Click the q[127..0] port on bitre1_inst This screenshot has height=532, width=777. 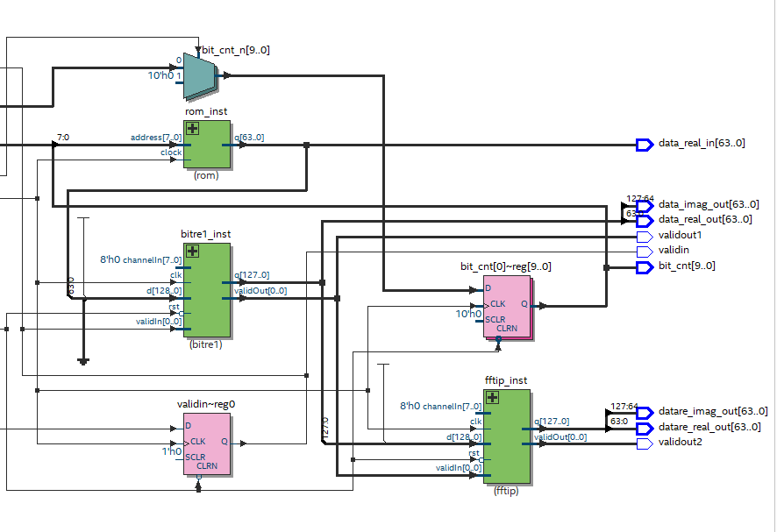(x=252, y=275)
